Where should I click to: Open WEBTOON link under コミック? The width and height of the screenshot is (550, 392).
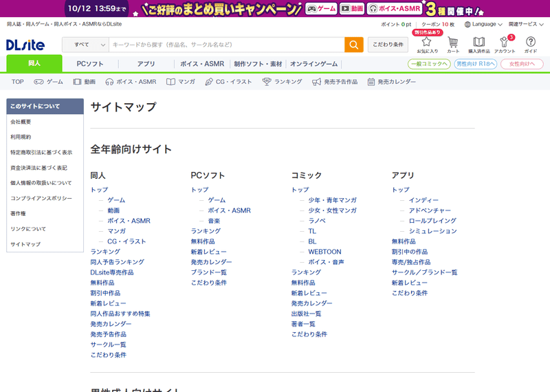[x=324, y=252]
